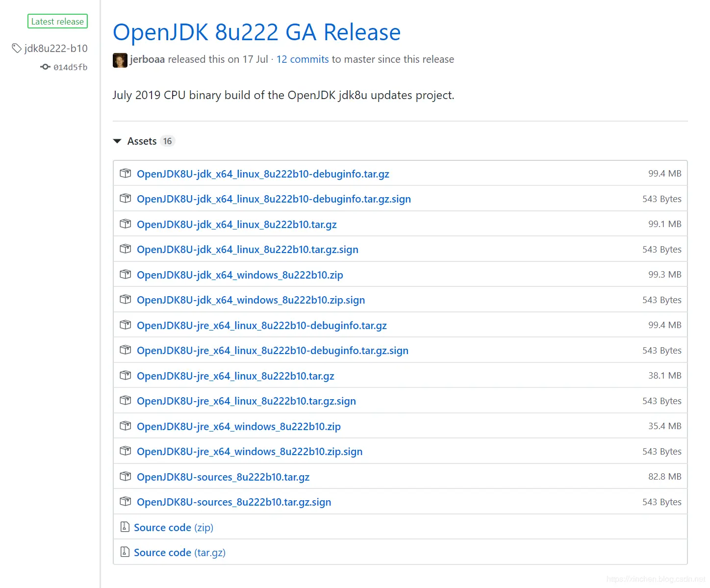Download OpenJDK8U-sources_8u222b10.tar.gz
Screen dimensions: 710x588
(223, 477)
